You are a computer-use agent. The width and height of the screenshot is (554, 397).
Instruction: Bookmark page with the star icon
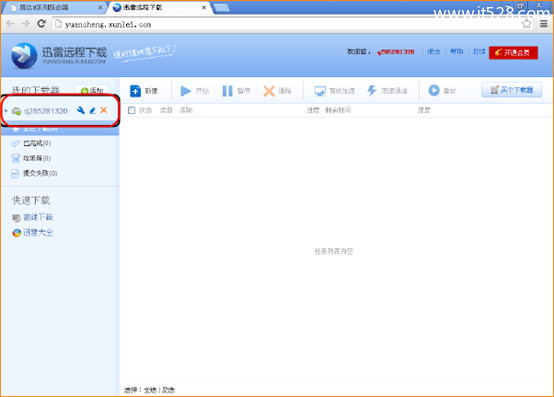tap(526, 24)
